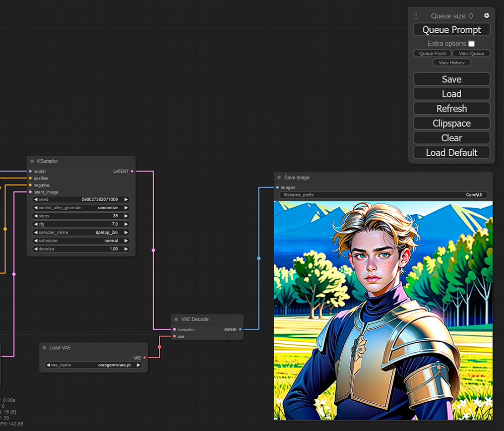This screenshot has height=431, width=504.
Task: Decrease the steps value with left arrow
Action: click(36, 216)
